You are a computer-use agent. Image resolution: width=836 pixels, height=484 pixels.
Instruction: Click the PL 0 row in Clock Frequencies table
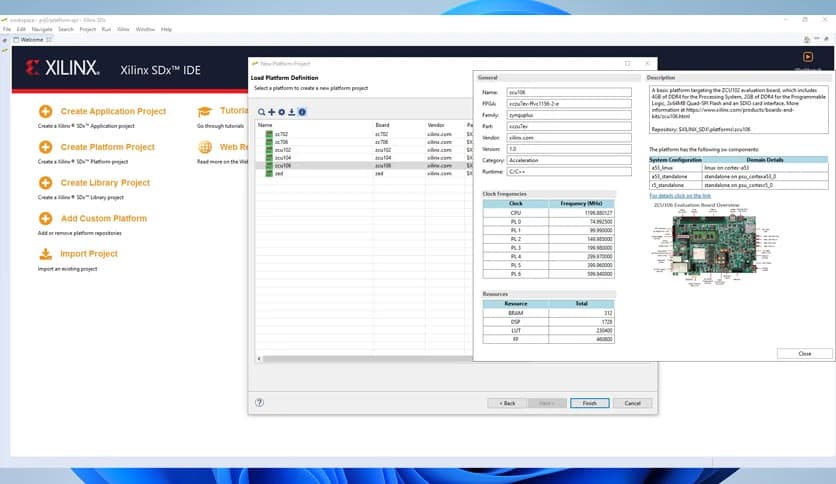point(548,221)
